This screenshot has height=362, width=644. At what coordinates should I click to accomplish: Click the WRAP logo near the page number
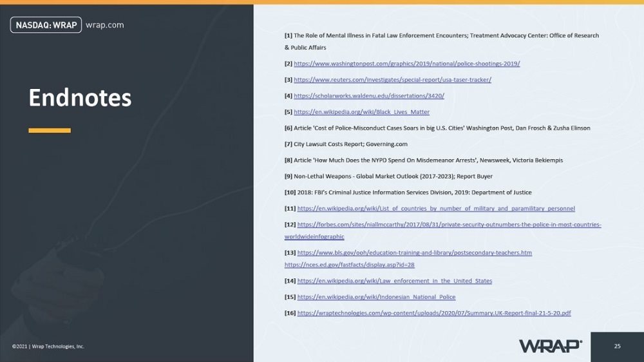tap(551, 346)
